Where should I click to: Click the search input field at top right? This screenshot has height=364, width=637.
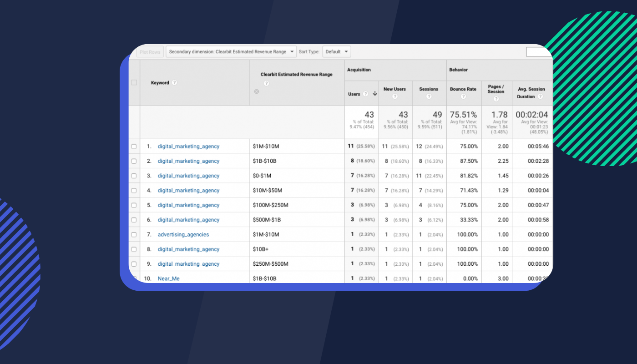click(539, 51)
